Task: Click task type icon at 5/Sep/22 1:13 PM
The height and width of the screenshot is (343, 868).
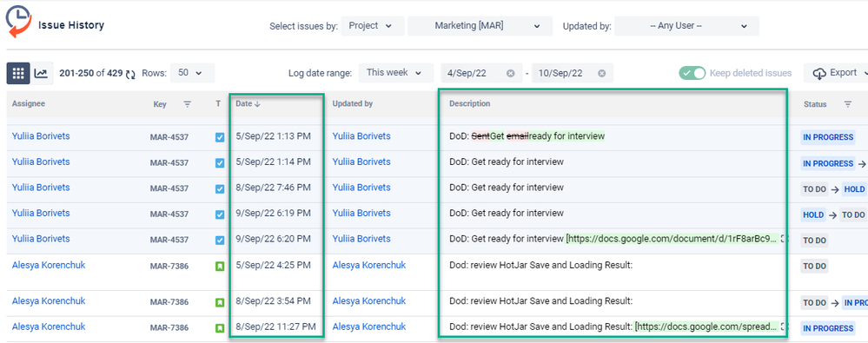Action: (x=220, y=137)
